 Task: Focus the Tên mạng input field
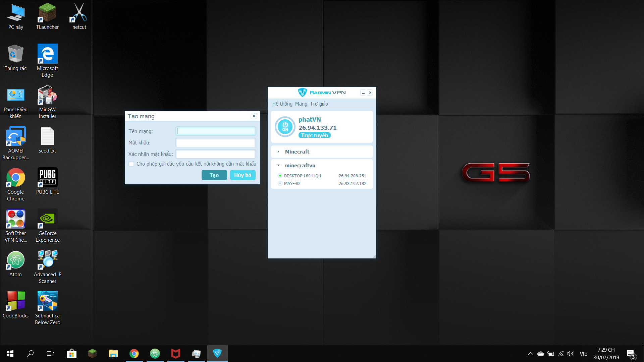216,131
